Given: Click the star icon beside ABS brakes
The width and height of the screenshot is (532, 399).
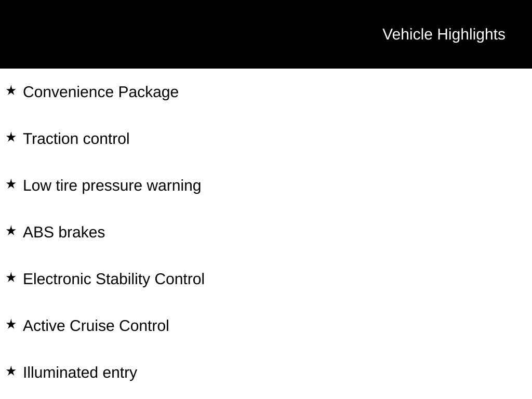Looking at the screenshot, I should tap(11, 231).
